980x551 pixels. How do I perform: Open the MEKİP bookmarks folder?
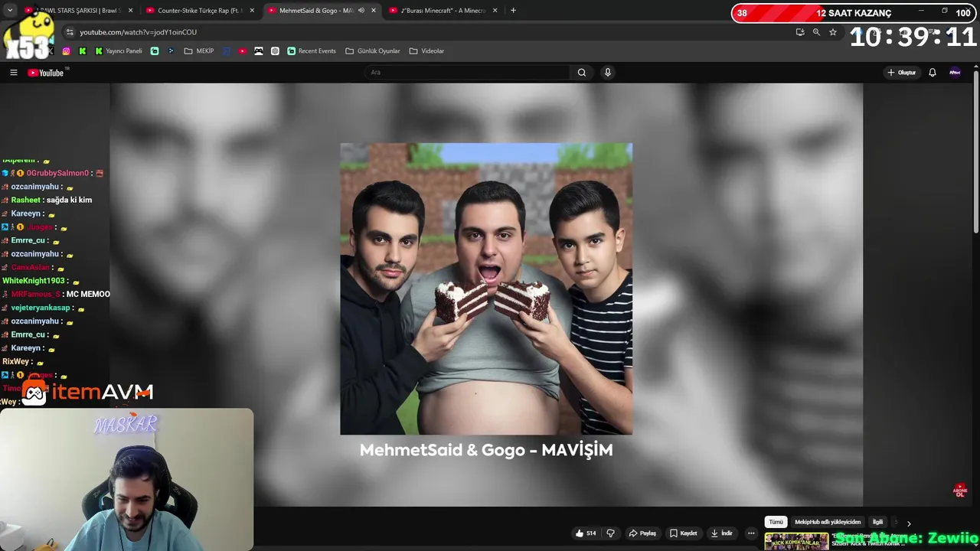(199, 51)
